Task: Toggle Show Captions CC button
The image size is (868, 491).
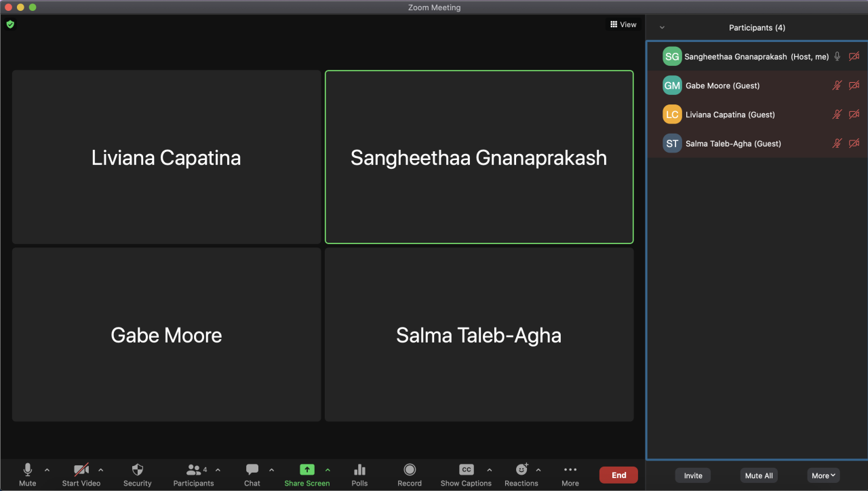Action: (466, 470)
